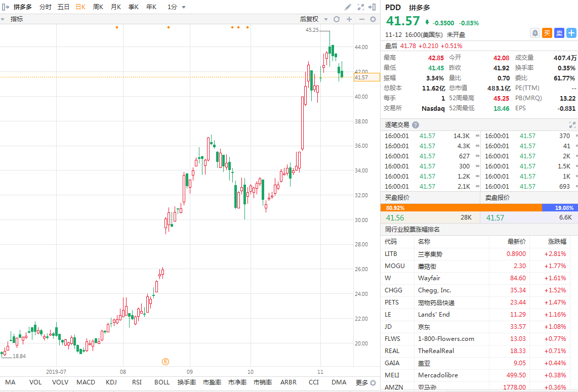Select the 年K tab

click(151, 7)
